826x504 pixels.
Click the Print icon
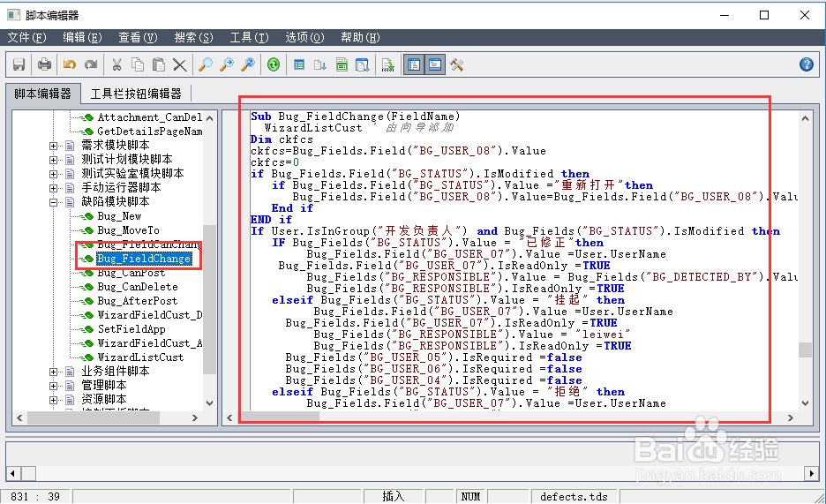pyautogui.click(x=44, y=64)
